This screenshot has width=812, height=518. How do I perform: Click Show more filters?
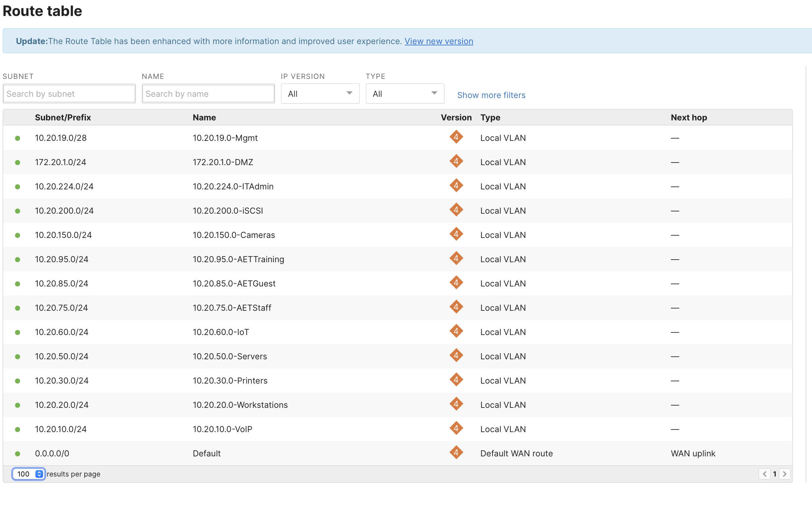(491, 95)
